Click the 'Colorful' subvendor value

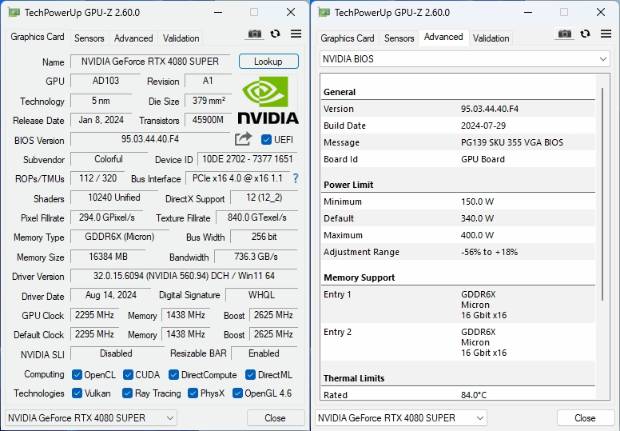click(x=108, y=159)
